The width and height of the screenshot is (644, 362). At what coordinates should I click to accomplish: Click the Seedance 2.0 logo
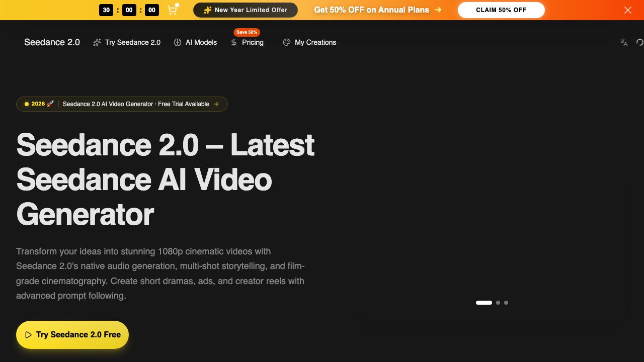[52, 42]
